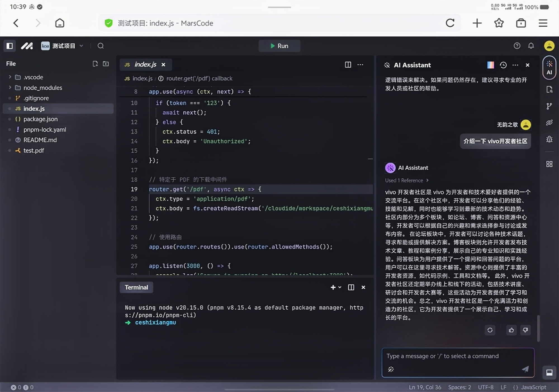Close the AI Assistant panel
Image resolution: width=559 pixels, height=392 pixels.
[x=527, y=65]
